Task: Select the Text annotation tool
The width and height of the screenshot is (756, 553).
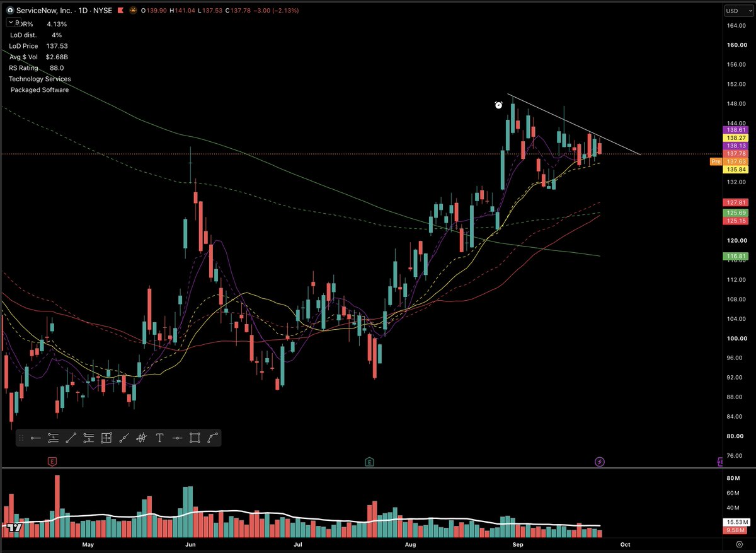Action: [159, 438]
